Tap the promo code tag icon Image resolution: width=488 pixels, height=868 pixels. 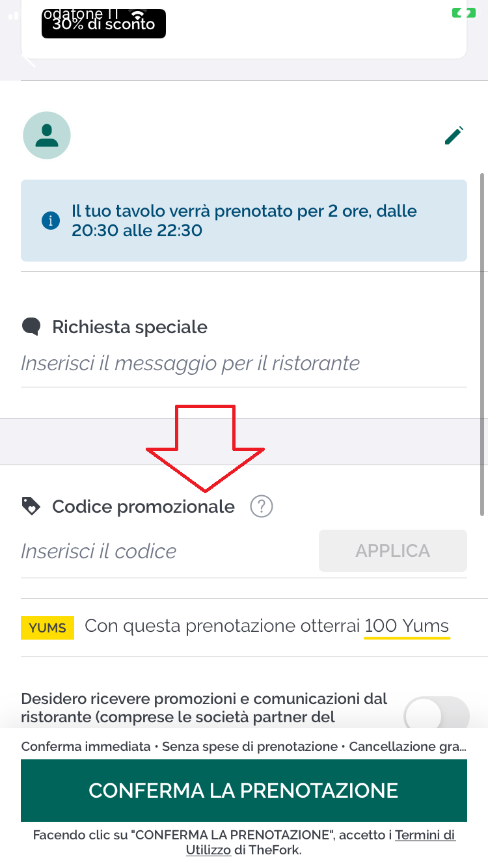click(31, 506)
